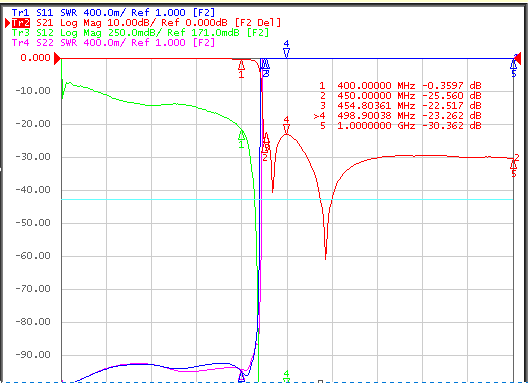
Task: Click red marker 5 at the right edge of S21 trace
Action: click(x=514, y=165)
